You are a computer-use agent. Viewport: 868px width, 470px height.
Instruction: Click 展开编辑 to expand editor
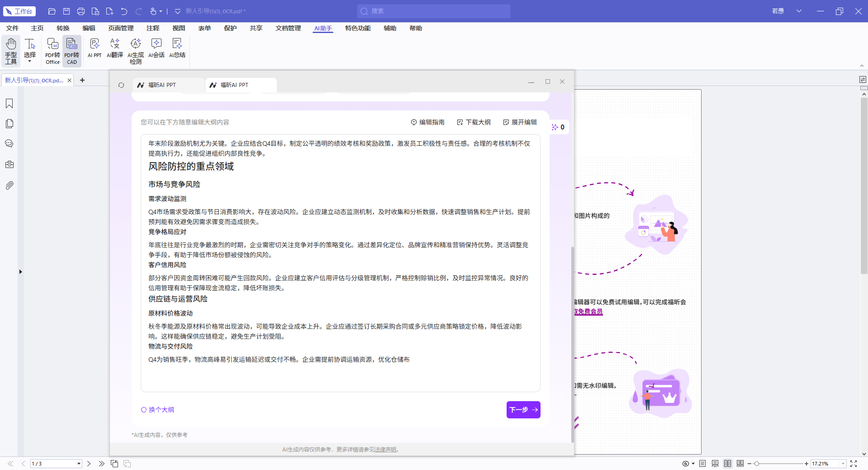520,122
